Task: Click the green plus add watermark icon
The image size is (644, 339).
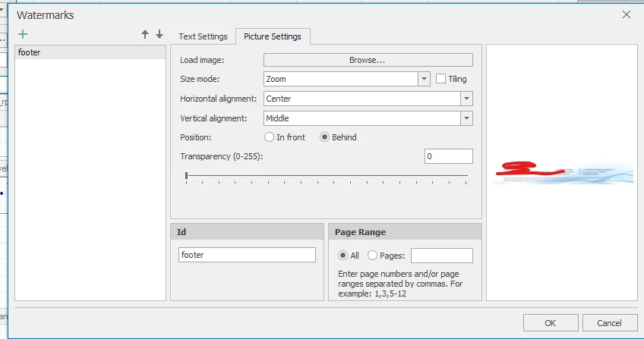Action: [x=23, y=35]
